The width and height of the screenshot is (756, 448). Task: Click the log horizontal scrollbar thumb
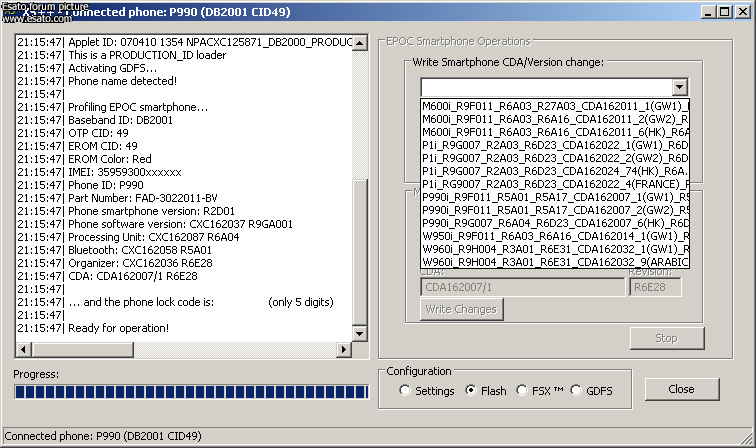(x=82, y=350)
